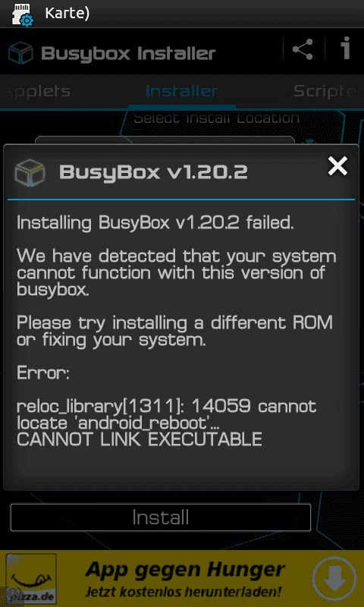This screenshot has width=364, height=607.
Task: Dismiss the BusyBox v1.20.2 error dialog
Action: (x=337, y=166)
